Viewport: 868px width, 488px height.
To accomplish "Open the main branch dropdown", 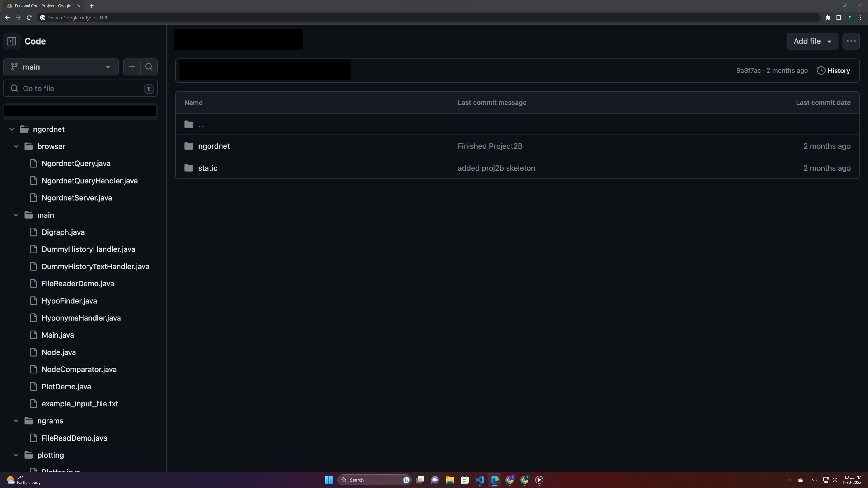I will (61, 67).
